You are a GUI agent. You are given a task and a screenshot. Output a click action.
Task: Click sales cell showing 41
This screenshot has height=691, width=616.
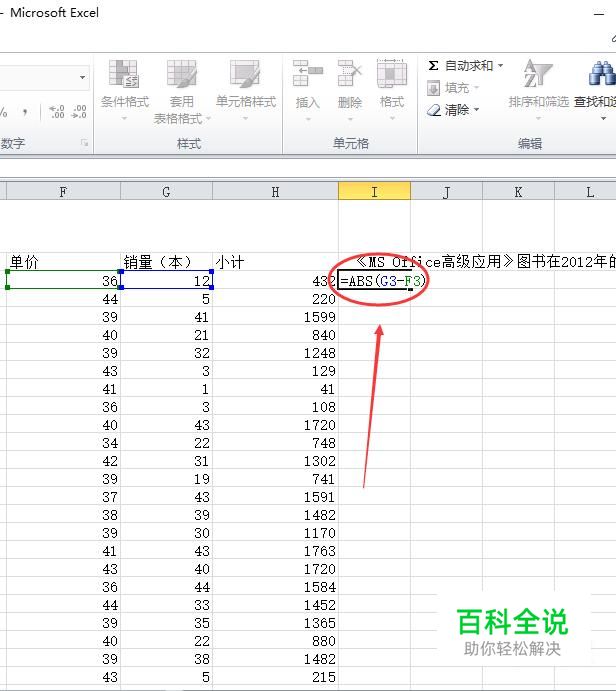coord(166,316)
